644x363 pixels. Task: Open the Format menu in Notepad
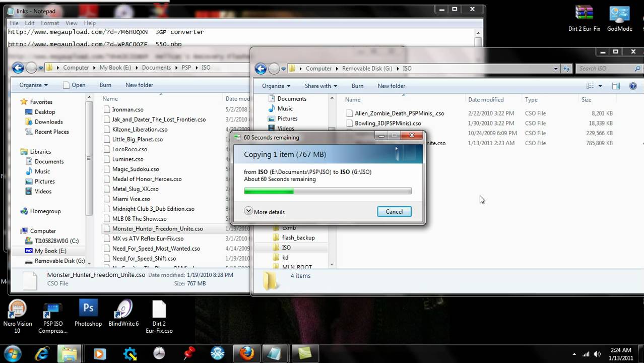(x=50, y=23)
